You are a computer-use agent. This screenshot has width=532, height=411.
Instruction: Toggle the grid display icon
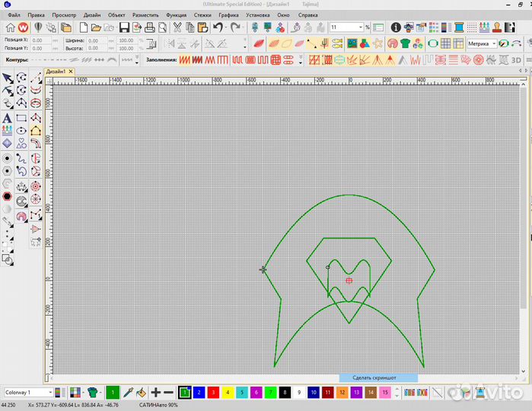(445, 43)
